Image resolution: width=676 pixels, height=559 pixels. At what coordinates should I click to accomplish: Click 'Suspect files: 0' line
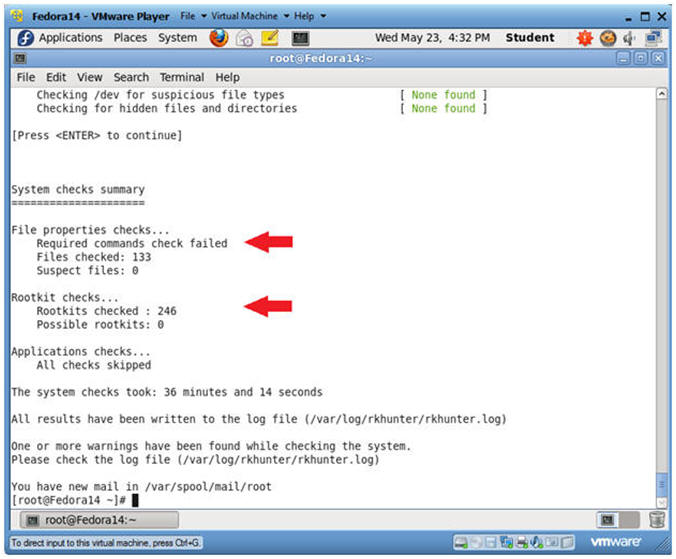point(87,271)
